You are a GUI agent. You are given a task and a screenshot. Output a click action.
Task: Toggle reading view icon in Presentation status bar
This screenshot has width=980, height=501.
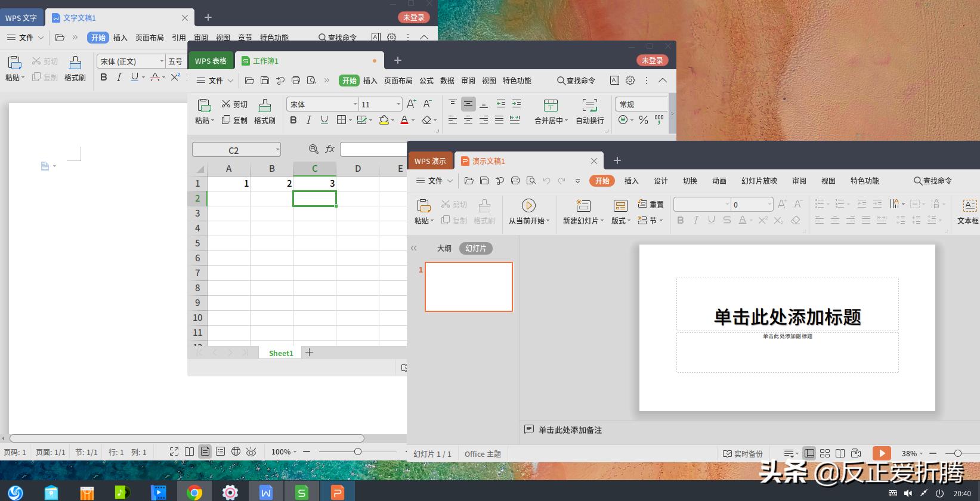click(840, 453)
